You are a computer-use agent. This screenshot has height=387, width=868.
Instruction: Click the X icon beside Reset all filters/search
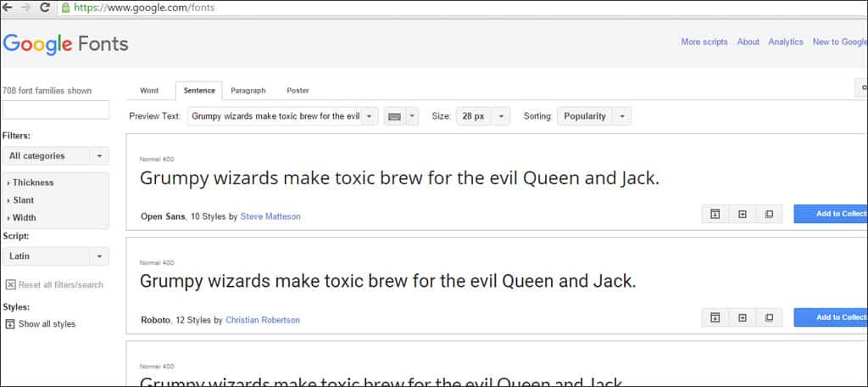click(10, 284)
